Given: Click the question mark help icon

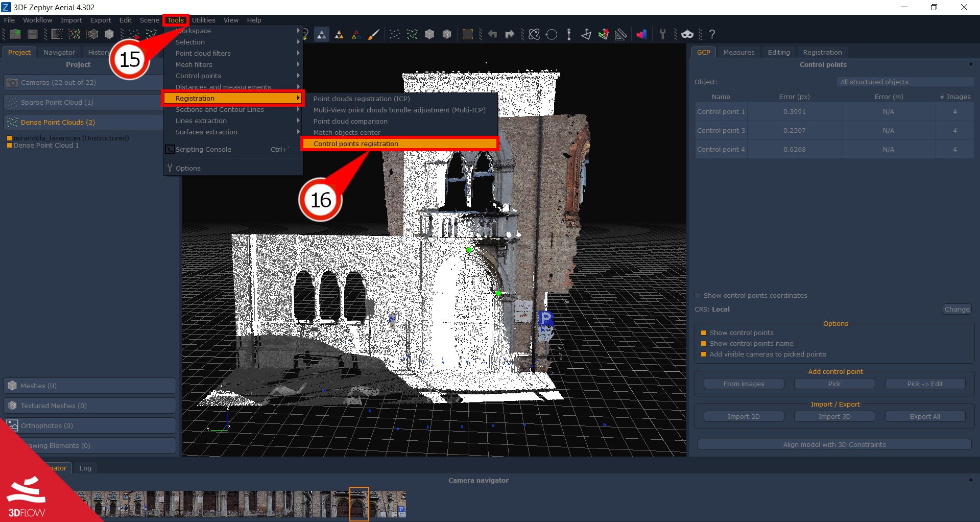Looking at the screenshot, I should tap(712, 34).
